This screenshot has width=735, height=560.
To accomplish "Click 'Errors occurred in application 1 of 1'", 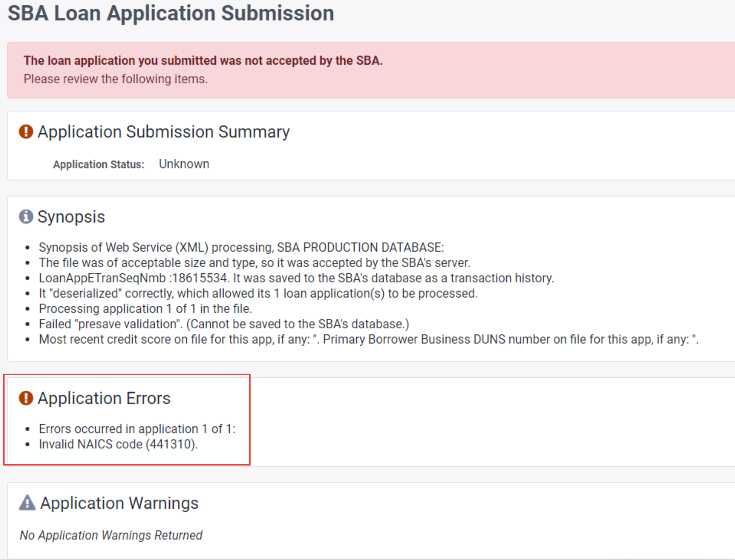I will tap(137, 429).
